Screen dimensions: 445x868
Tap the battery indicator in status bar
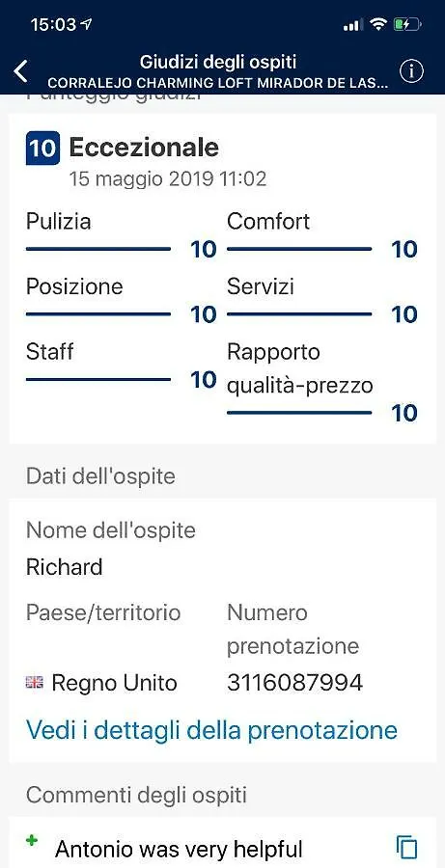[407, 24]
